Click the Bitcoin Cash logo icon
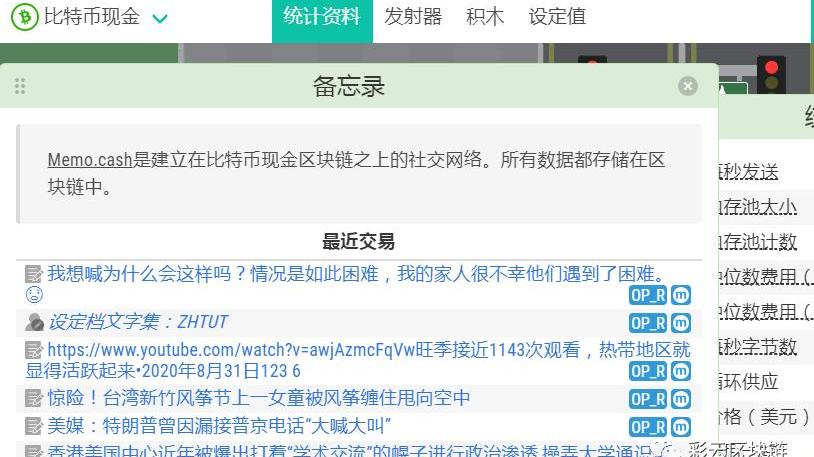814x457 pixels. tap(22, 17)
